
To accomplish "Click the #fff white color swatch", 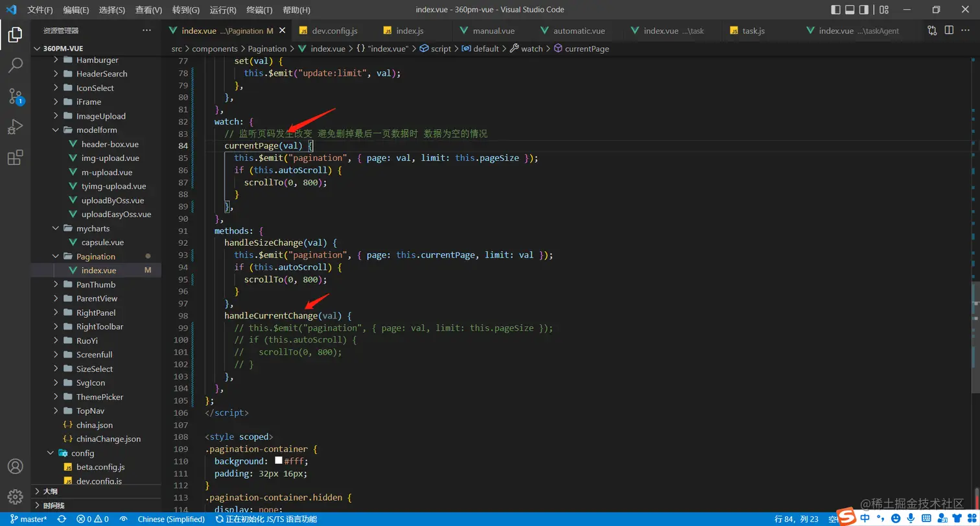I will pos(279,461).
